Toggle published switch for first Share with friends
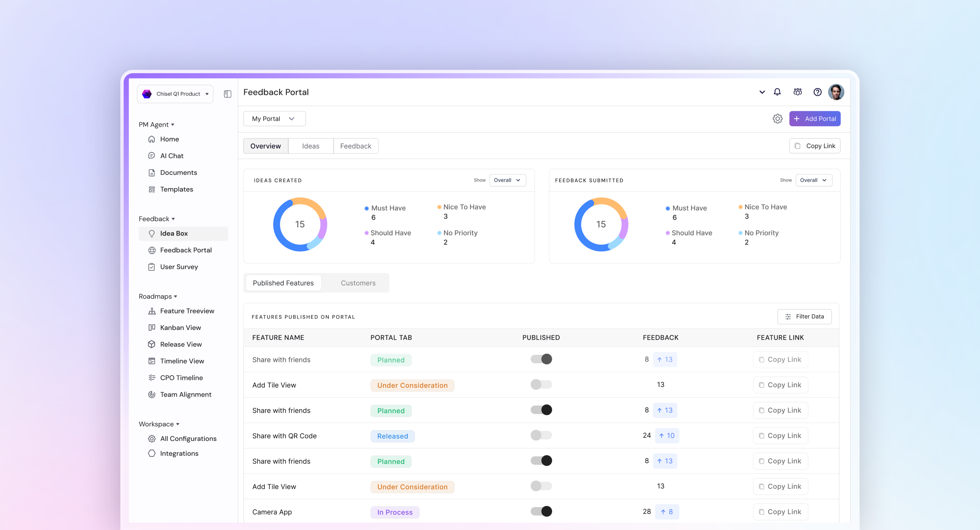The width and height of the screenshot is (980, 530). (541, 359)
